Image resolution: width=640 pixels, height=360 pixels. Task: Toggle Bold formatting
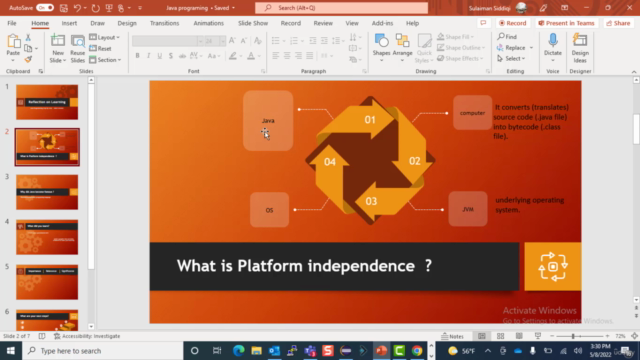tap(138, 56)
